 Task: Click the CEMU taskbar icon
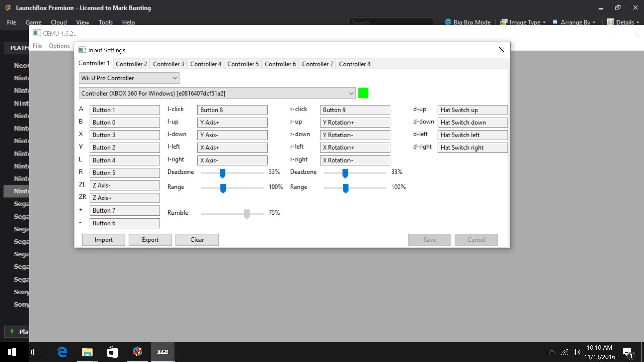coord(163,352)
